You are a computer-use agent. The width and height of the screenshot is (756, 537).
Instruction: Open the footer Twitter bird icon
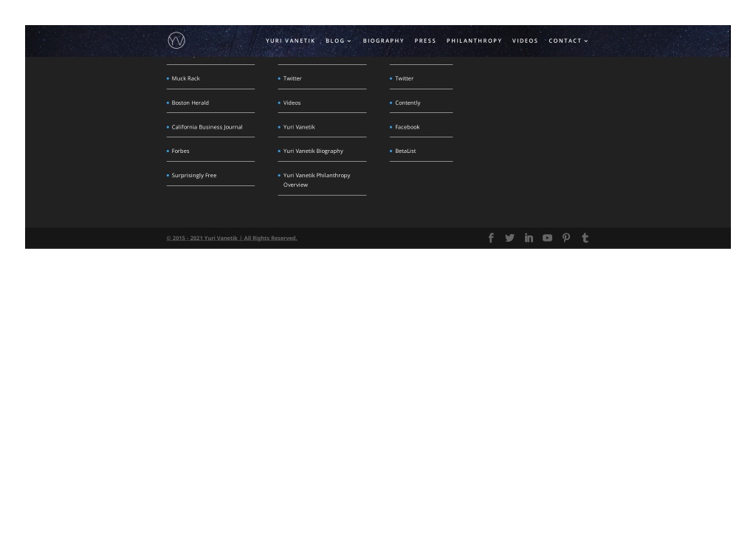coord(509,238)
